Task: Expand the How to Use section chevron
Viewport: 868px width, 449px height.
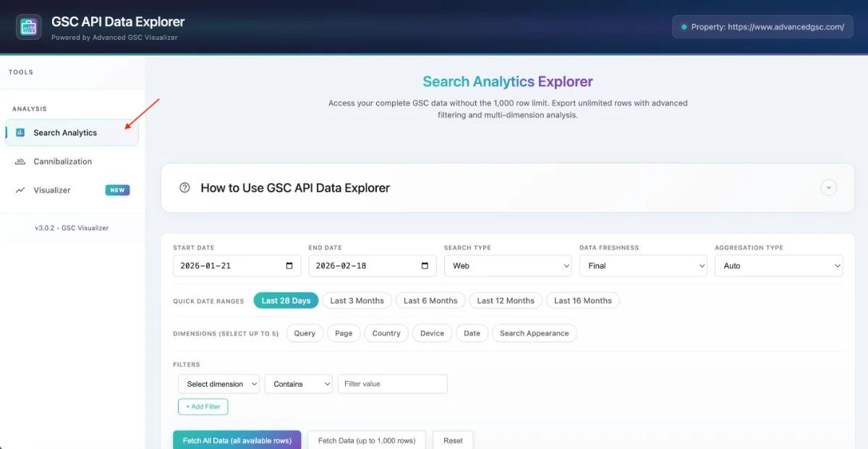Action: click(829, 188)
